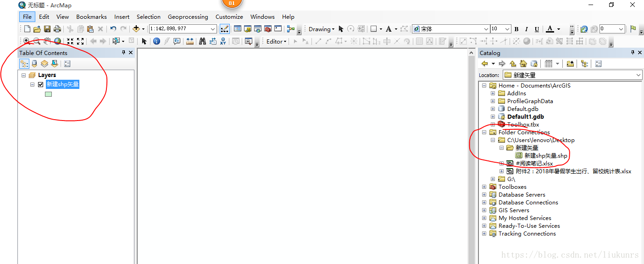
Task: Click the Find binoculars icon
Action: point(203,41)
